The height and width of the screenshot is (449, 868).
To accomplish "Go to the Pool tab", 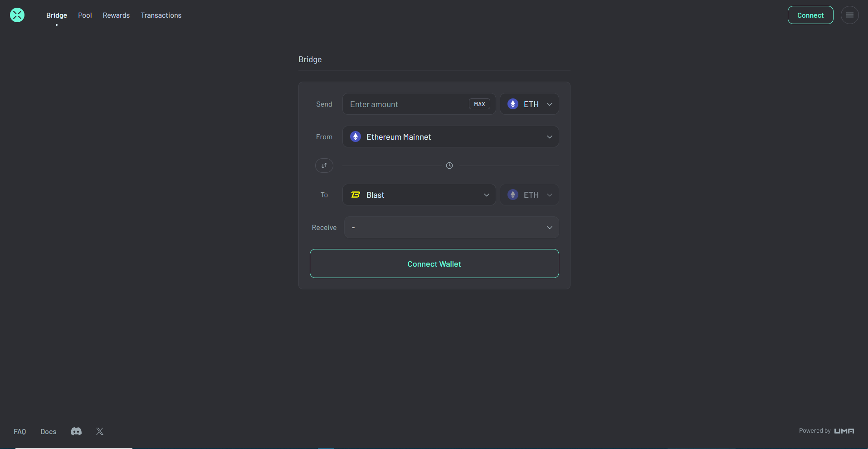I will coord(85,15).
